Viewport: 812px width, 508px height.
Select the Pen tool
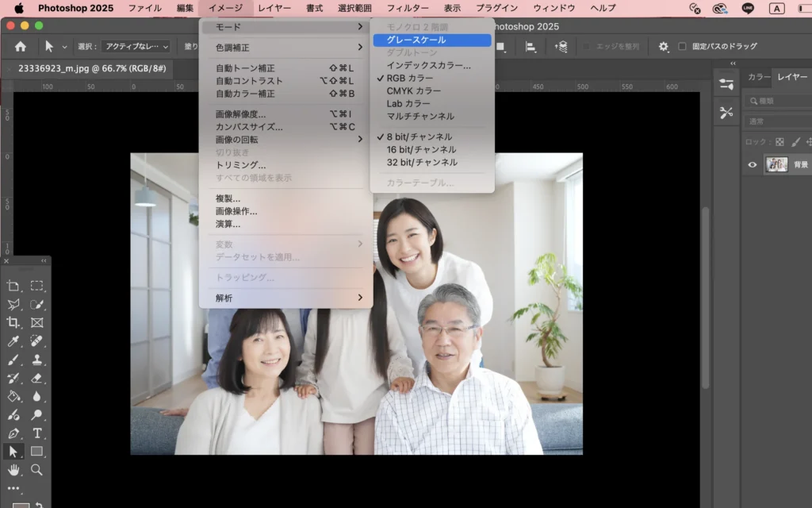[13, 433]
